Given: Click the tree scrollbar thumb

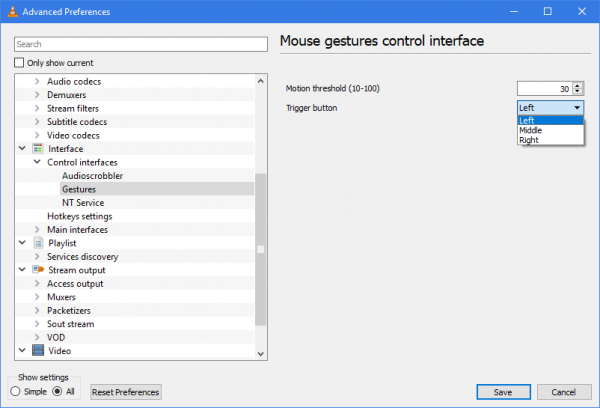Looking at the screenshot, I should pos(261,249).
